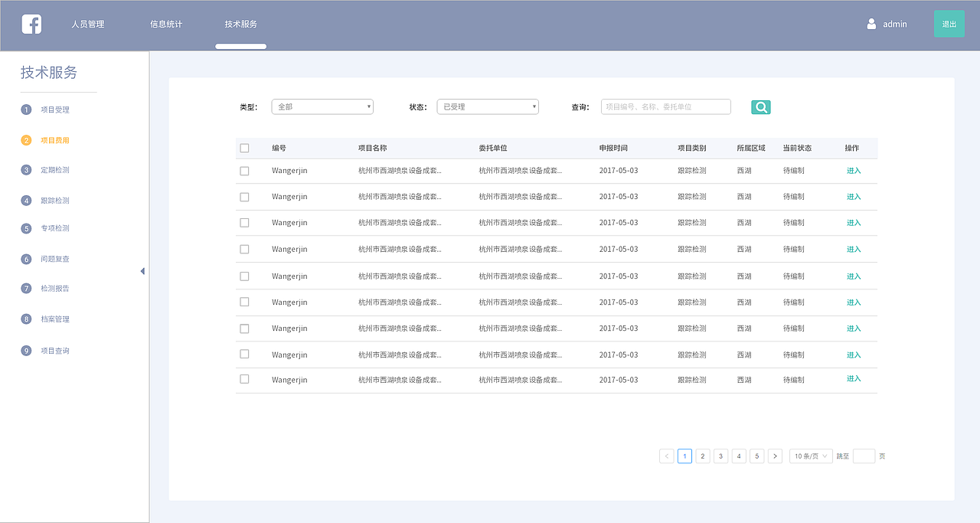This screenshot has height=523, width=980.
Task: Switch to the 信息统计 tab
Action: (167, 23)
